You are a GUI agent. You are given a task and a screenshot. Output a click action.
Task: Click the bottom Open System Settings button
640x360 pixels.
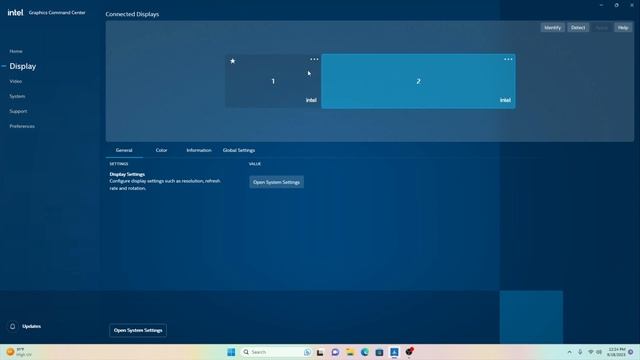(138, 330)
